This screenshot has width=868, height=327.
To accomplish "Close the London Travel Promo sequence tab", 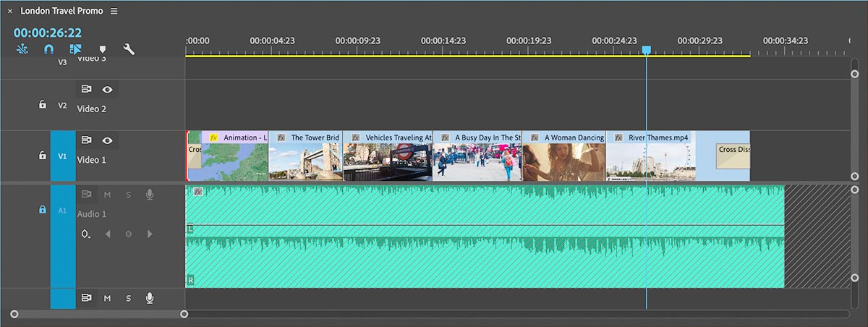I will [9, 12].
